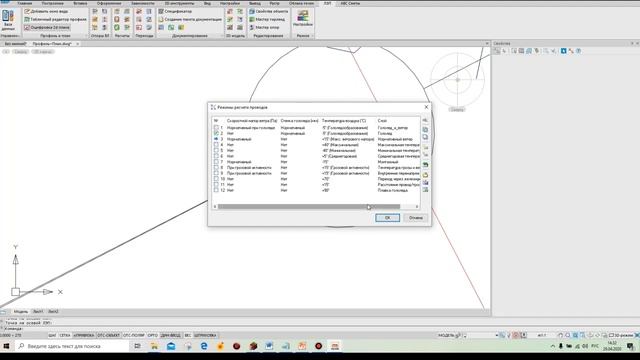Click the Команда command line input
The image size is (640, 360).
point(245,329)
